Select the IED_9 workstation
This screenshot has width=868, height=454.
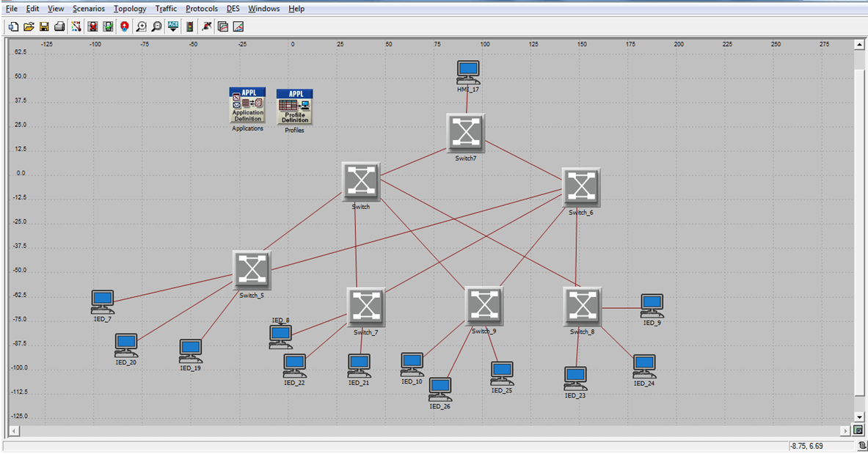652,306
